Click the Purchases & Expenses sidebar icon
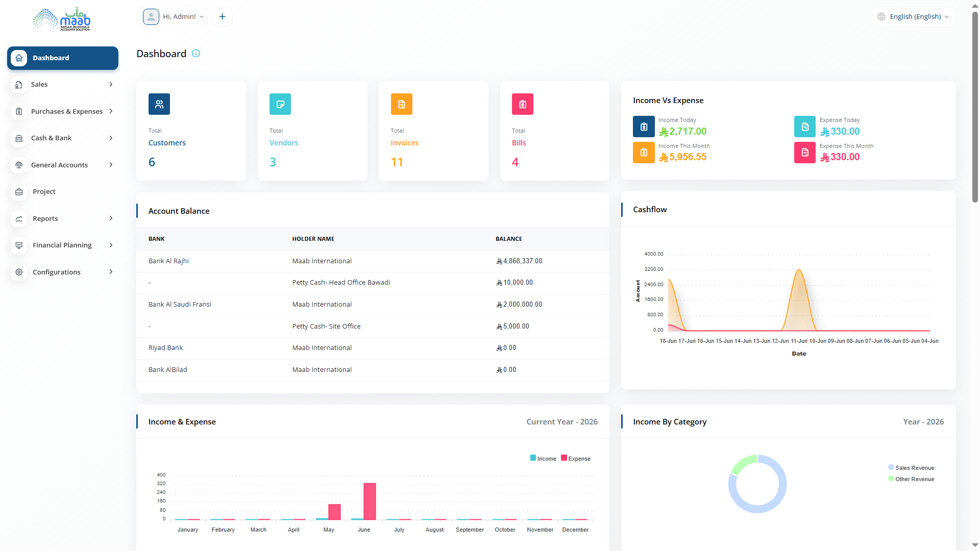The image size is (980, 551). tap(19, 111)
